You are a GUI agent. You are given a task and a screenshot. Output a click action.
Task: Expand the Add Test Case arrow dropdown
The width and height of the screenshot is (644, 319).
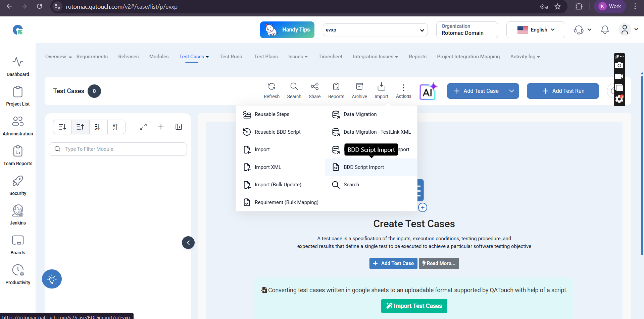pyautogui.click(x=511, y=91)
